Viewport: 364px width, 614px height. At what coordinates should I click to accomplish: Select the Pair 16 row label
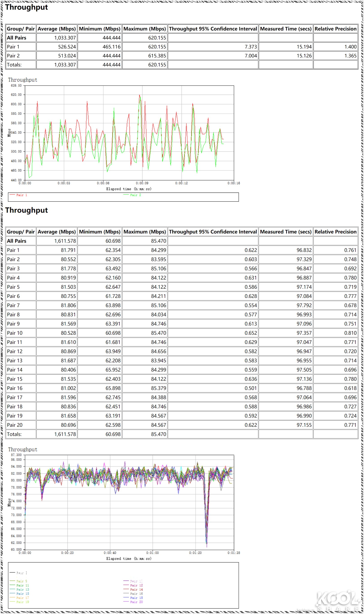[15, 389]
